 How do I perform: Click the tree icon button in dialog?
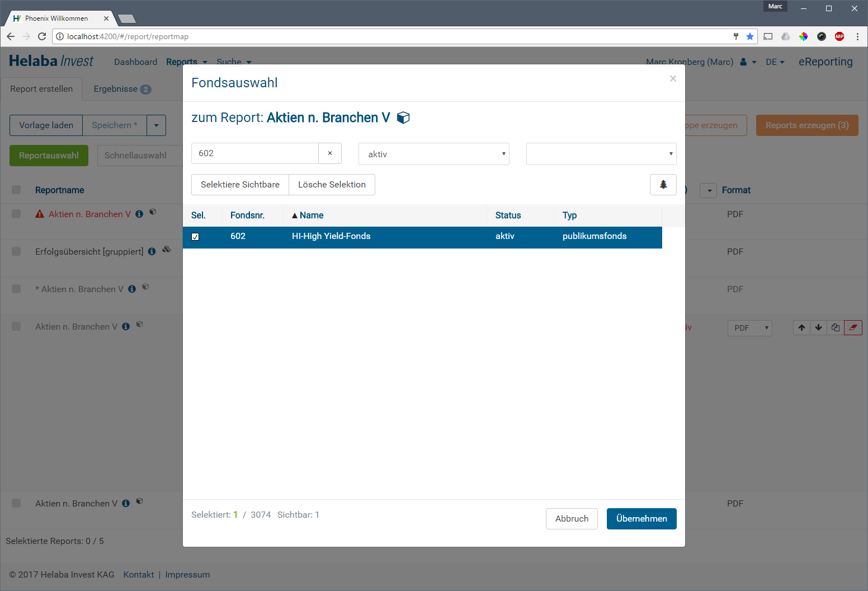pyautogui.click(x=663, y=185)
